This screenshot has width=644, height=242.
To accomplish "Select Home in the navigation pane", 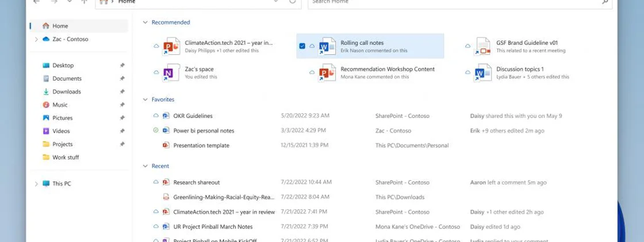I will 60,26.
